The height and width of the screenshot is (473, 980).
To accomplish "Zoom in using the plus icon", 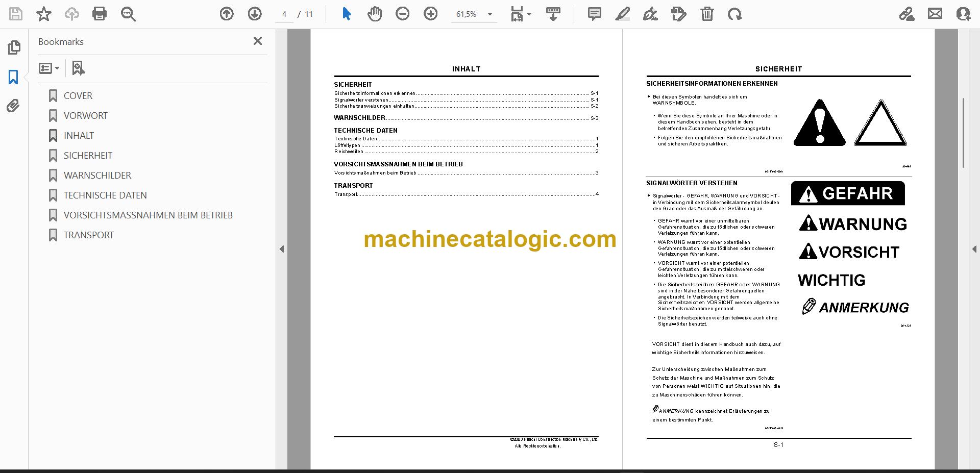I will [x=431, y=14].
